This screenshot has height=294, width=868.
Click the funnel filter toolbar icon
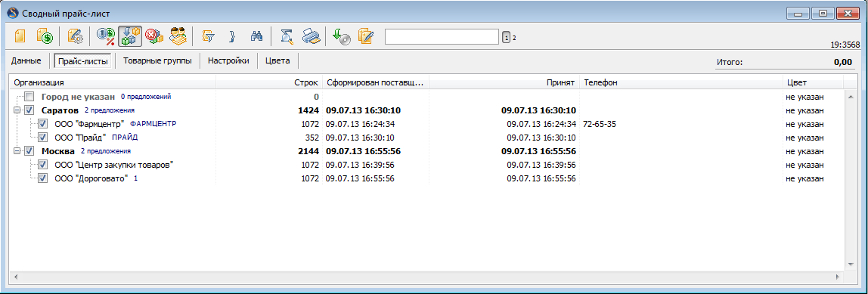click(x=208, y=36)
